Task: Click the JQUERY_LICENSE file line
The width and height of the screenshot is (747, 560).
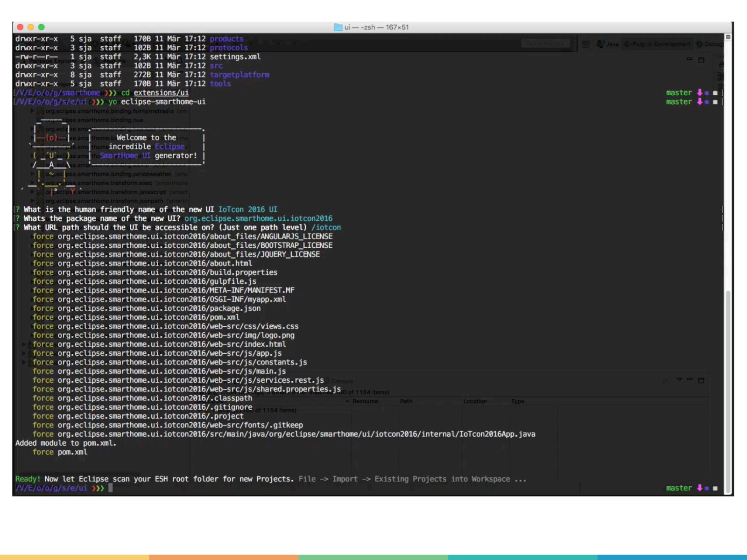Action: (176, 254)
